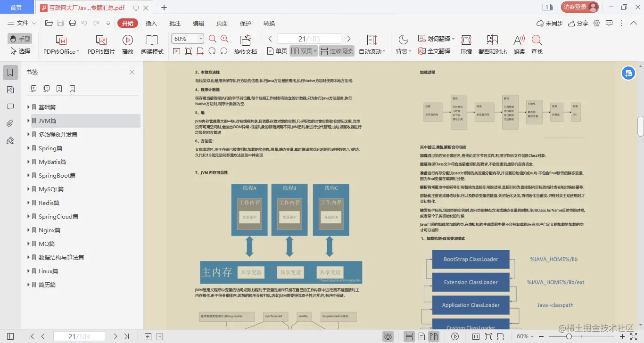The image size is (644, 343).
Task: Expand the Redis篇 bookmark
Action: pos(29,203)
